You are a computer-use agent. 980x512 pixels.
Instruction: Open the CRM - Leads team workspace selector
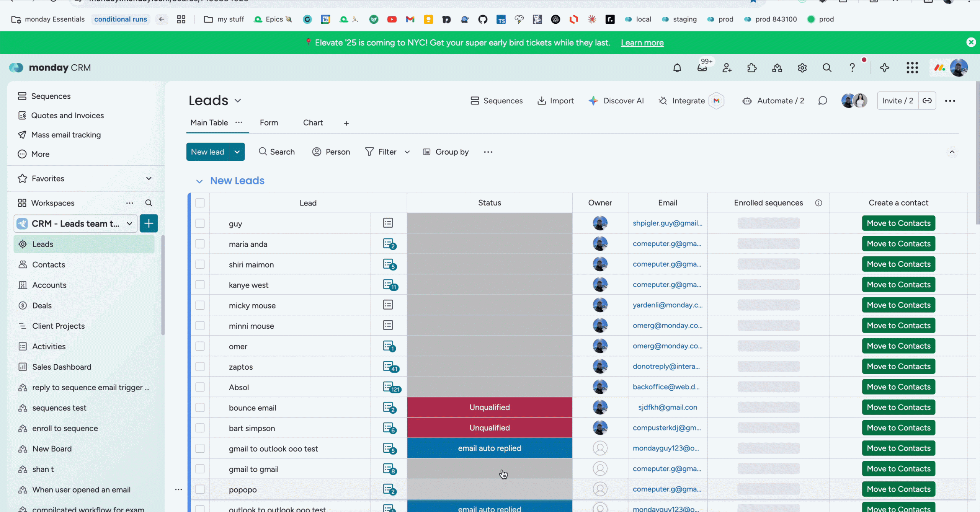pos(75,223)
